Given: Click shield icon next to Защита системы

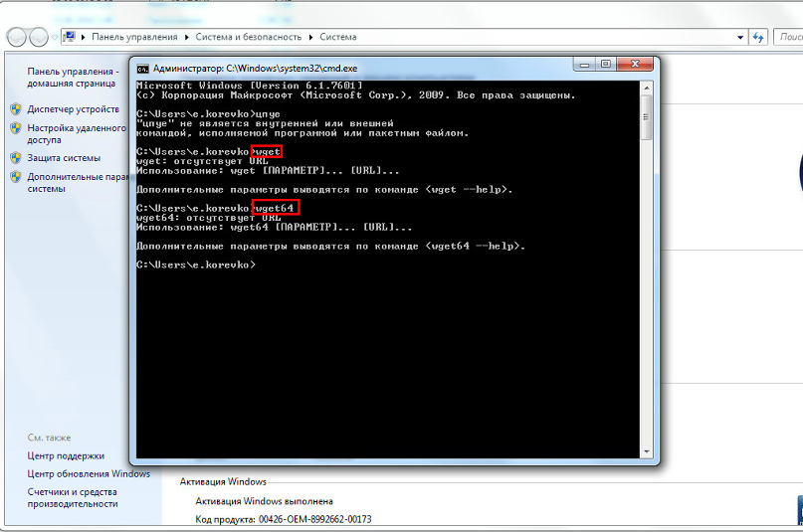Looking at the screenshot, I should [16, 157].
